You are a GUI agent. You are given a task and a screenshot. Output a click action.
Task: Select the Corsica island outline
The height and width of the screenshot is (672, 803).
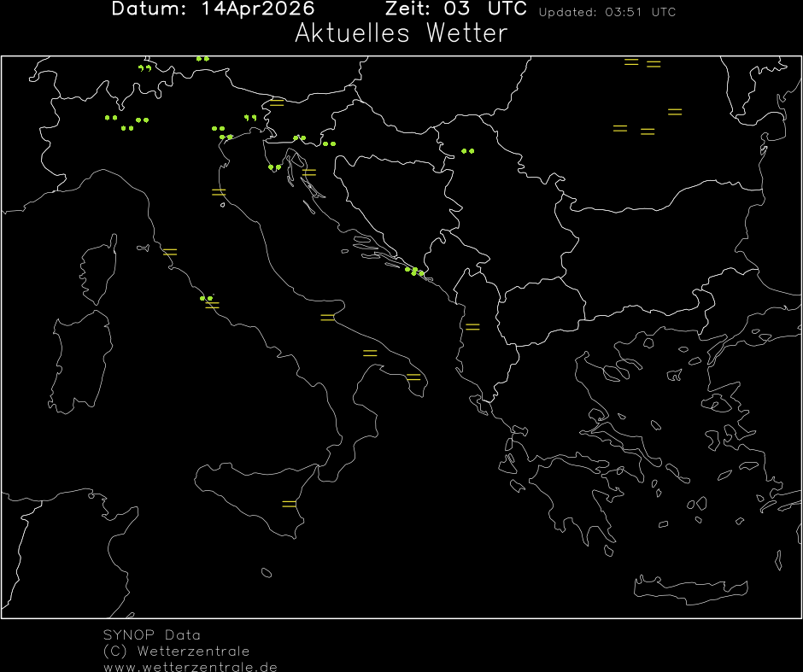pos(98,275)
